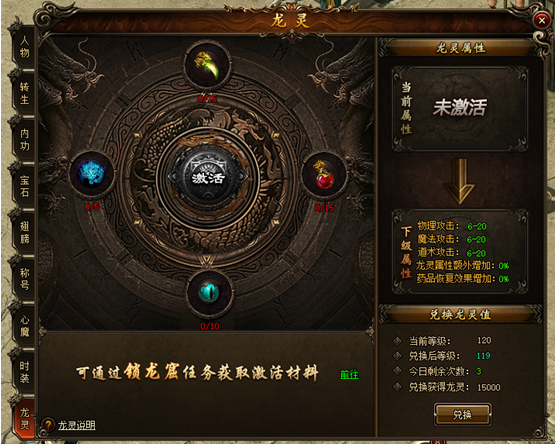
Task: Select the 内功 inner power tab
Action: (23, 140)
